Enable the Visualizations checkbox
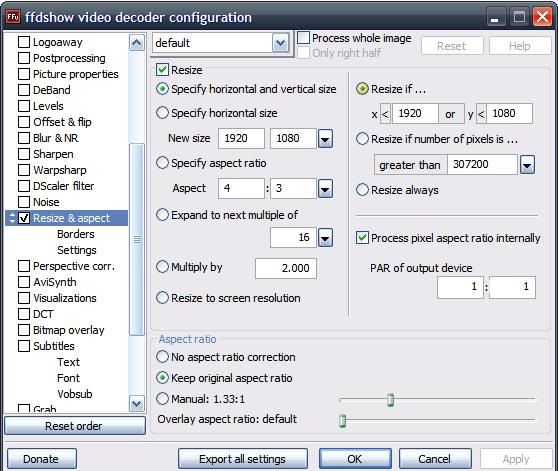The height and width of the screenshot is (471, 558). [24, 298]
